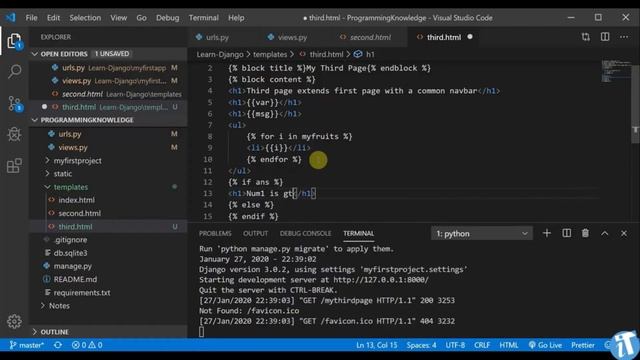Screen dimensions: 640x360
Task: Click the Prettier status item
Action: [x=583, y=345]
